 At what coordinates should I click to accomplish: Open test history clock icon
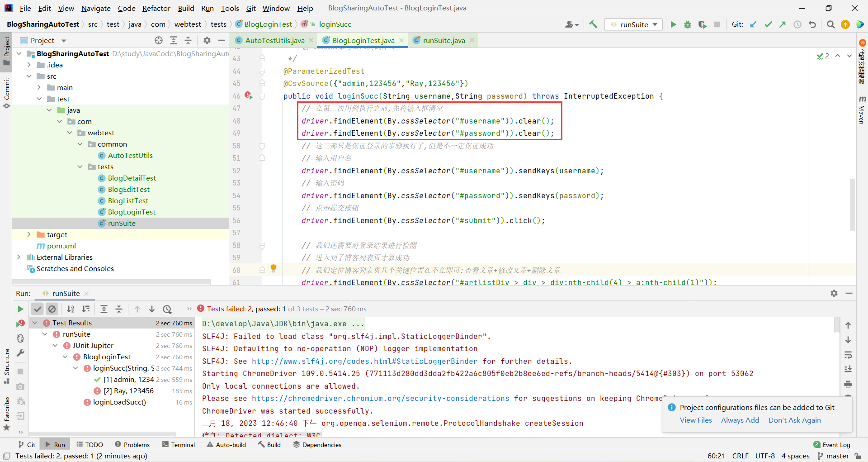[167, 309]
